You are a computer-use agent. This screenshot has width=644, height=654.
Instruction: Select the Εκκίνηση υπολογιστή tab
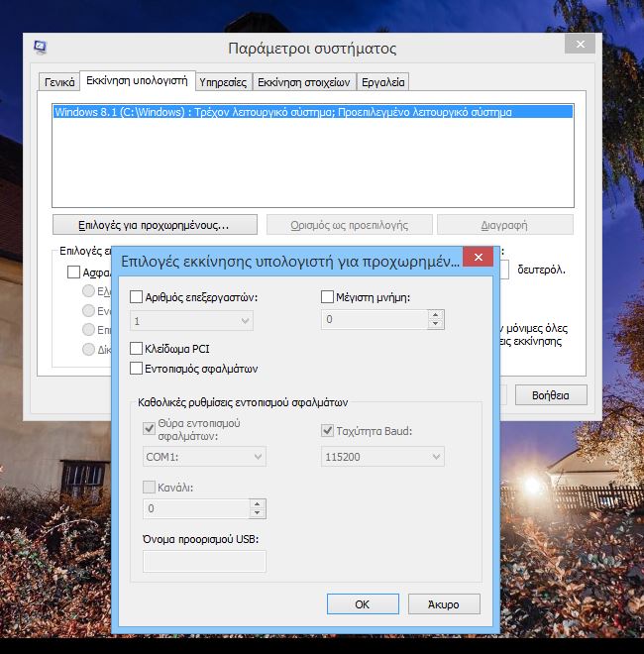tap(137, 81)
